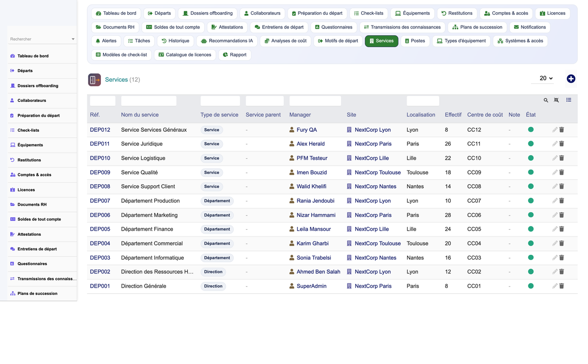Click the Département badge for DEP007
Viewport: 588px width, 364px height.
217,201
